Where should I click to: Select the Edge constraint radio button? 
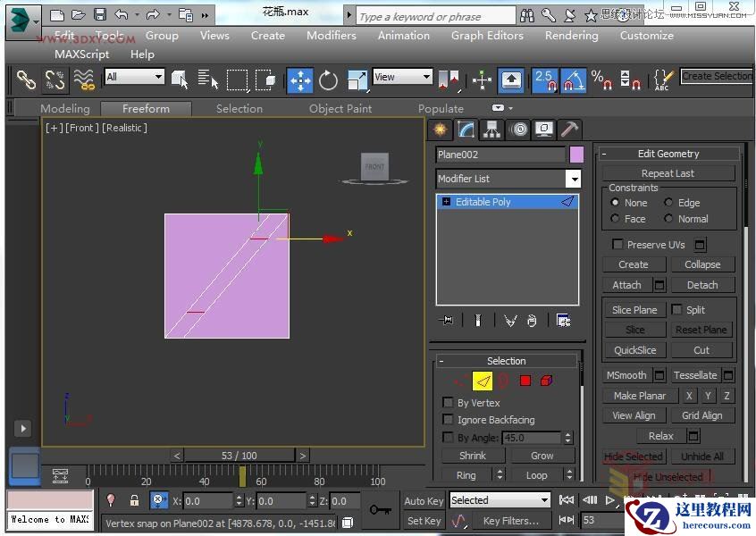tap(668, 203)
